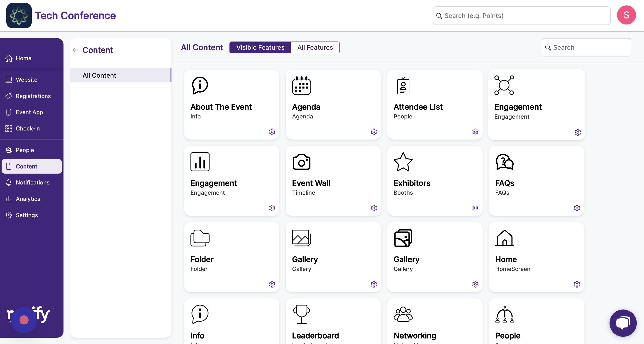
Task: Navigate to Registrations section
Action: pos(33,96)
